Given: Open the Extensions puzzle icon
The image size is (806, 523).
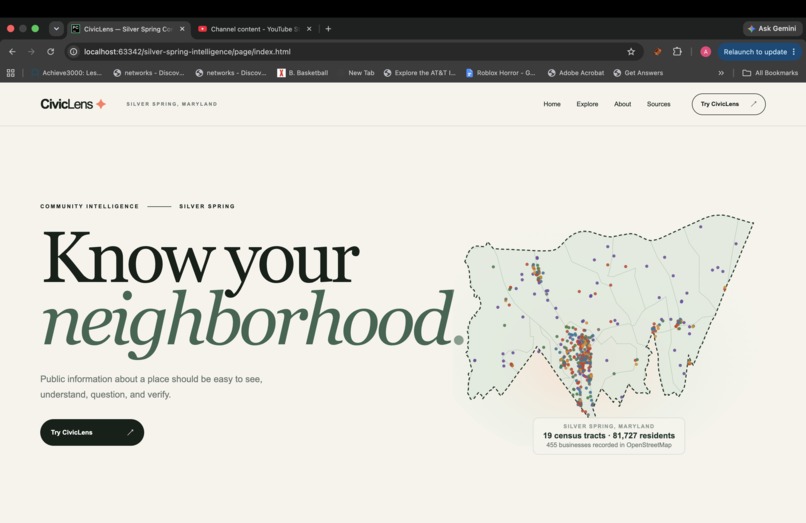Looking at the screenshot, I should tap(677, 51).
